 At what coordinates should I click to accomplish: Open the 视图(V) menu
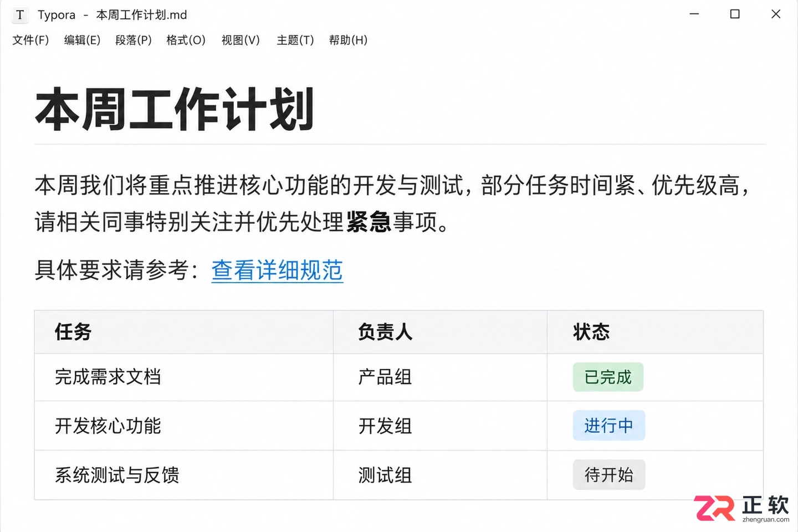click(241, 40)
